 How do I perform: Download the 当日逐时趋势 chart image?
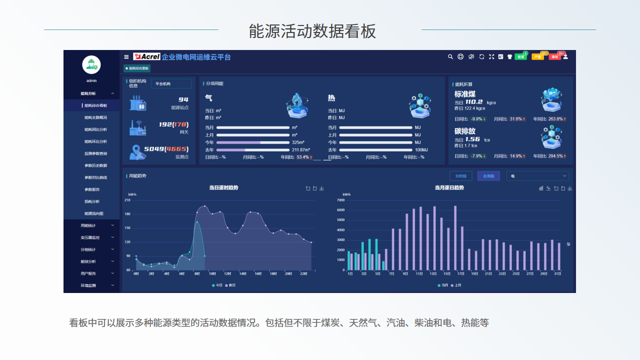coord(322,188)
